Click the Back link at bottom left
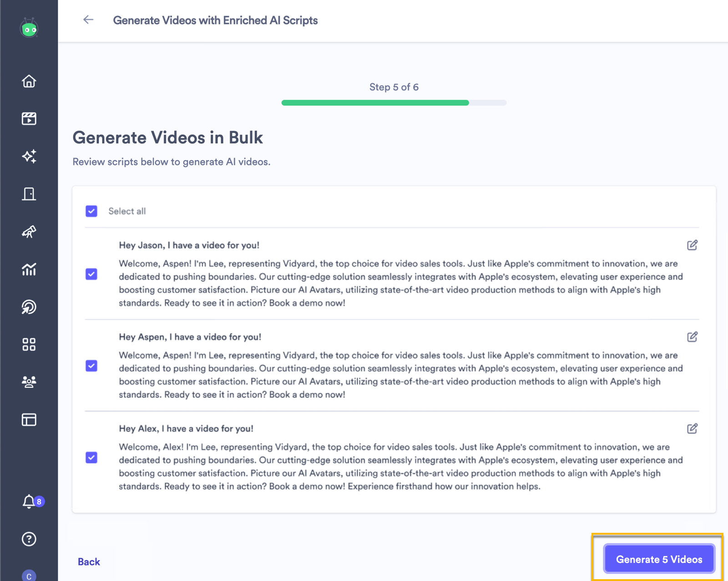The height and width of the screenshot is (581, 728). point(89,561)
